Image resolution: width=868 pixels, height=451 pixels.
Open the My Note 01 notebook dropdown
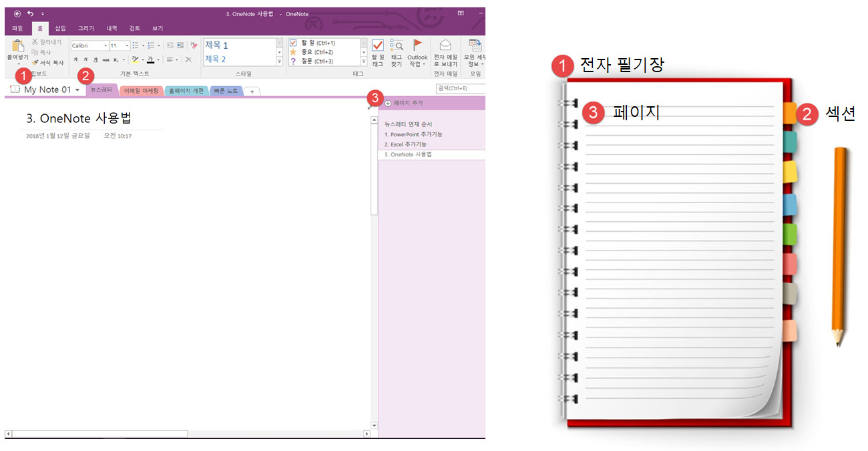(x=77, y=90)
